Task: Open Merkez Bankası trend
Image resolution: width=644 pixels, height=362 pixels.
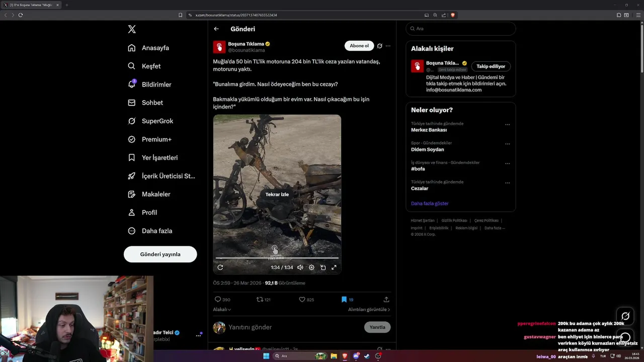Action: point(429,130)
